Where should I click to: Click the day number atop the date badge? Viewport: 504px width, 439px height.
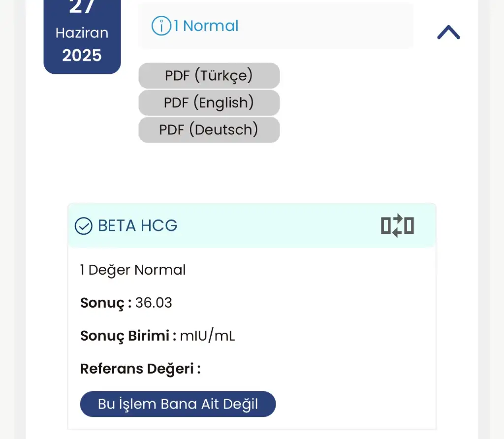[x=82, y=8]
